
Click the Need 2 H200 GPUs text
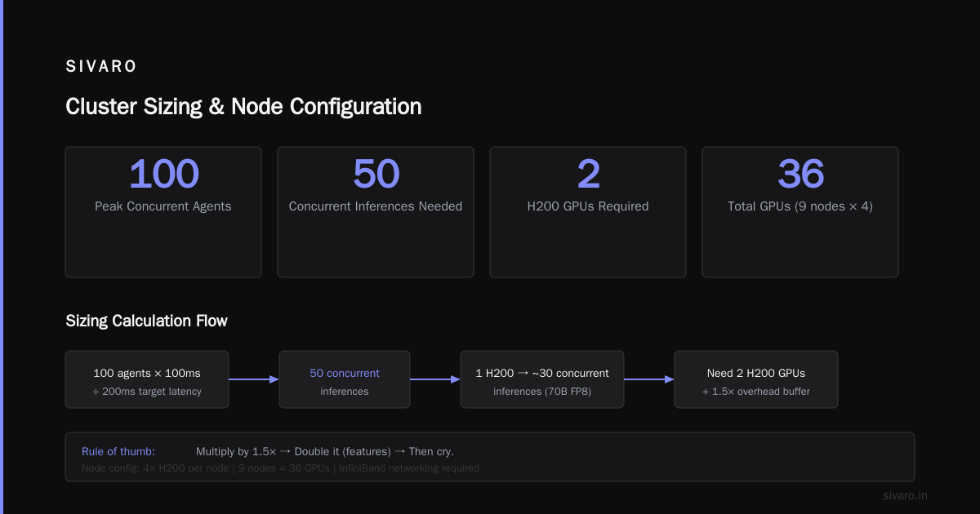pyautogui.click(x=756, y=373)
